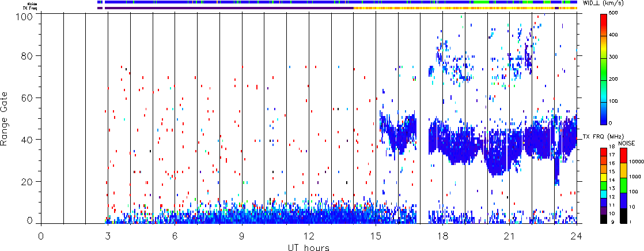Click the UT hours axis tick label '0'
Image resolution: width=644 pixels, height=251 pixels.
click(x=41, y=235)
